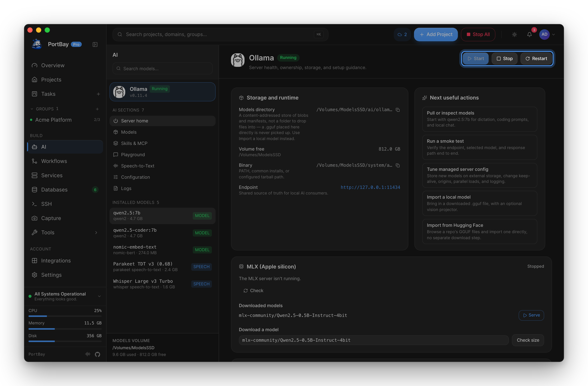Click the Memory usage progress bar
588x386 pixels.
coord(65,329)
